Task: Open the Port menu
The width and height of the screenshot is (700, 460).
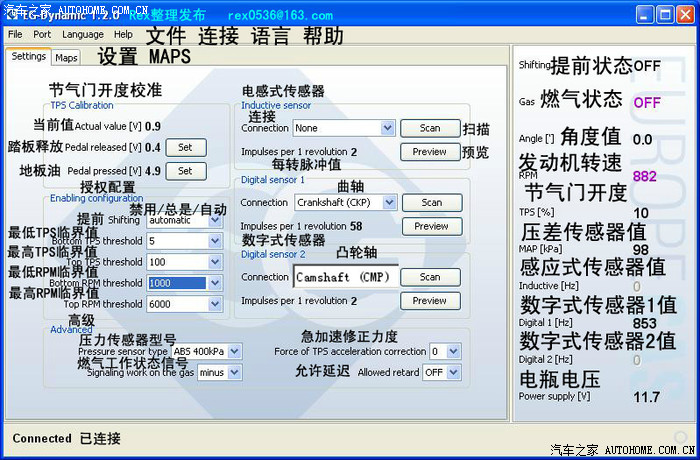Action: [42, 34]
